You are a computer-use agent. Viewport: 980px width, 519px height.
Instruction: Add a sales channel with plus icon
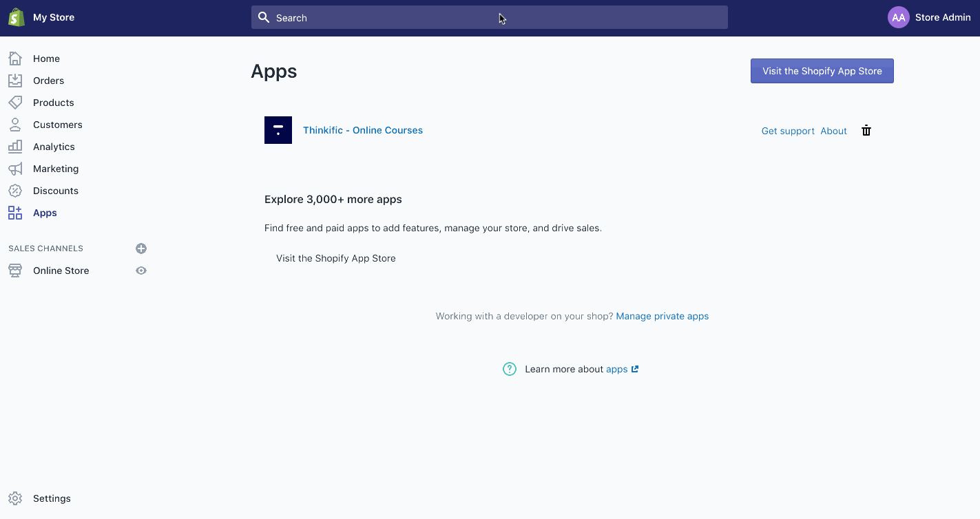(x=141, y=248)
